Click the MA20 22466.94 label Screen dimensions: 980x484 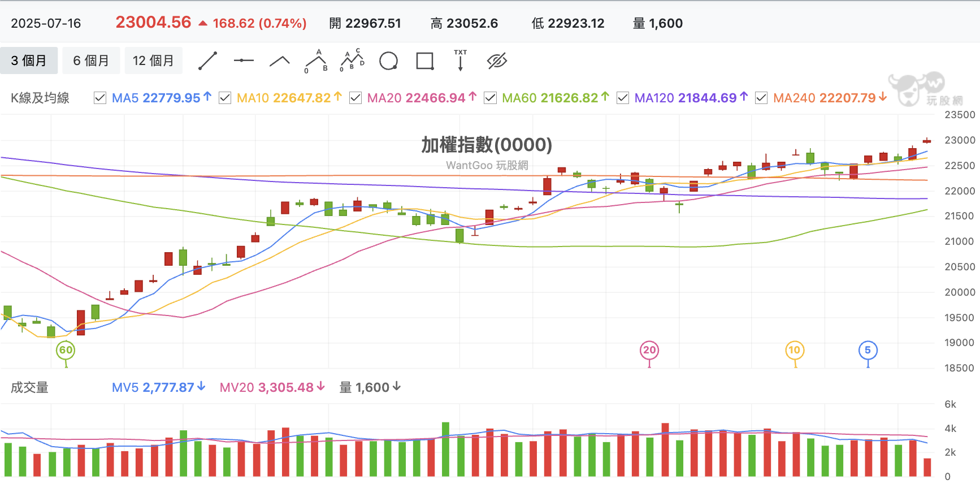[x=422, y=98]
